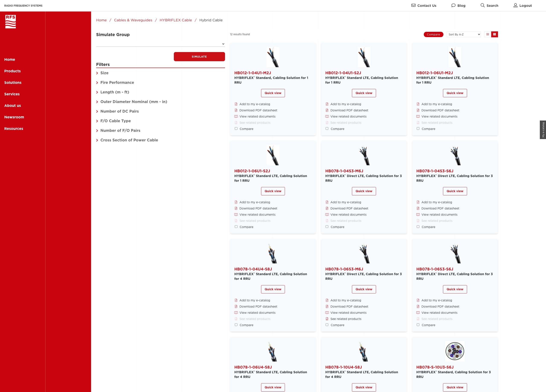Open product title HB078-1-06U4-S8J
Screen dimensions: 546x392
[253, 367]
